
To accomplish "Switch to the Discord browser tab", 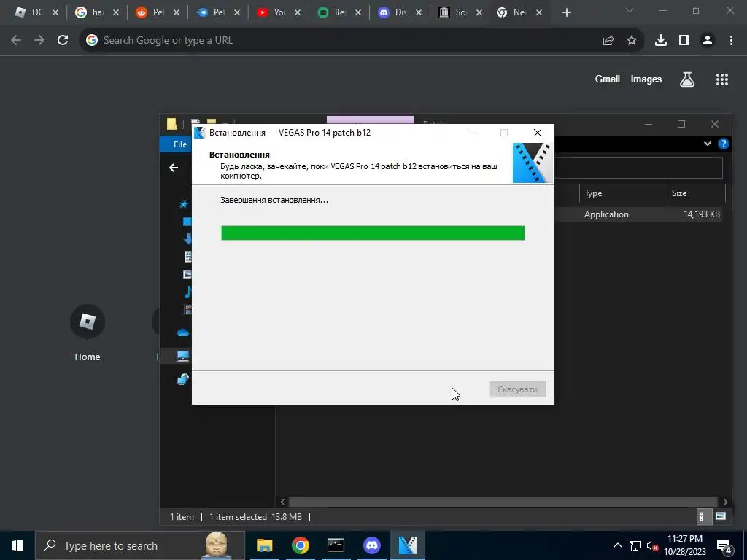I will (400, 12).
